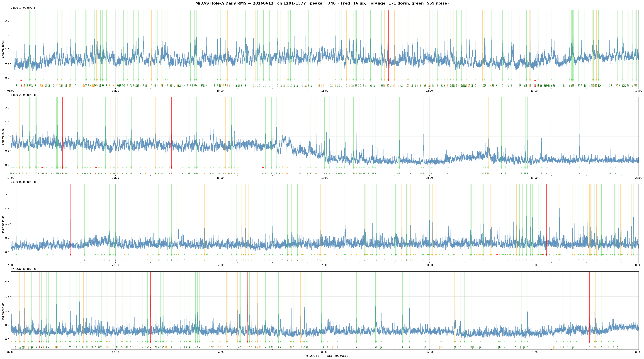
Task: Pick the red up-peak marker labeled 555
Action: (547, 254)
